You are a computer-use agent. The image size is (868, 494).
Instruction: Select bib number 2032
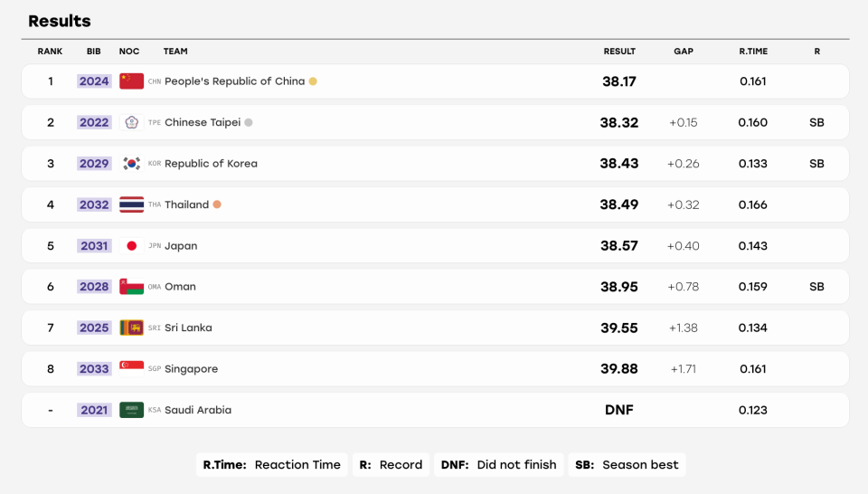pos(94,204)
